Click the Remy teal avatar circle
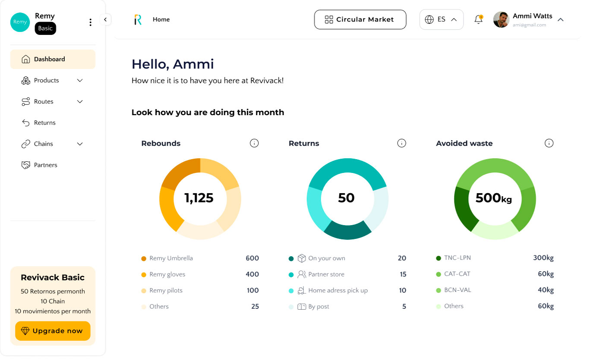This screenshot has width=590, height=364. coord(20,22)
